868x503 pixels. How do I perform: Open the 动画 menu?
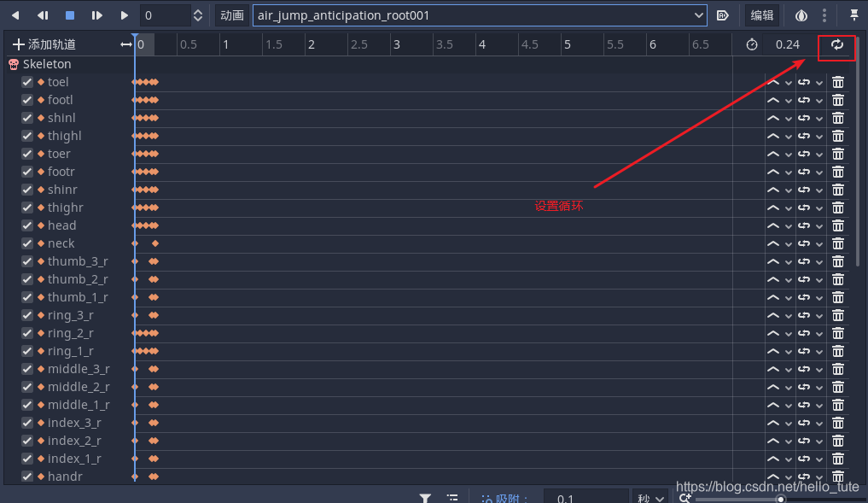(x=232, y=15)
